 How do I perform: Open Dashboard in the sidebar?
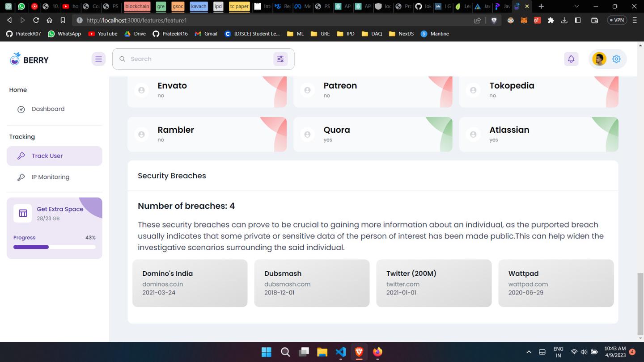55,109
